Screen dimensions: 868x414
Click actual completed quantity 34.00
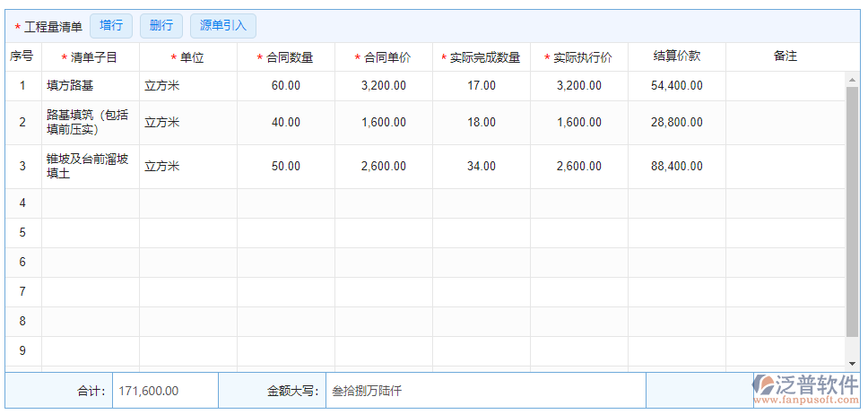tap(481, 166)
